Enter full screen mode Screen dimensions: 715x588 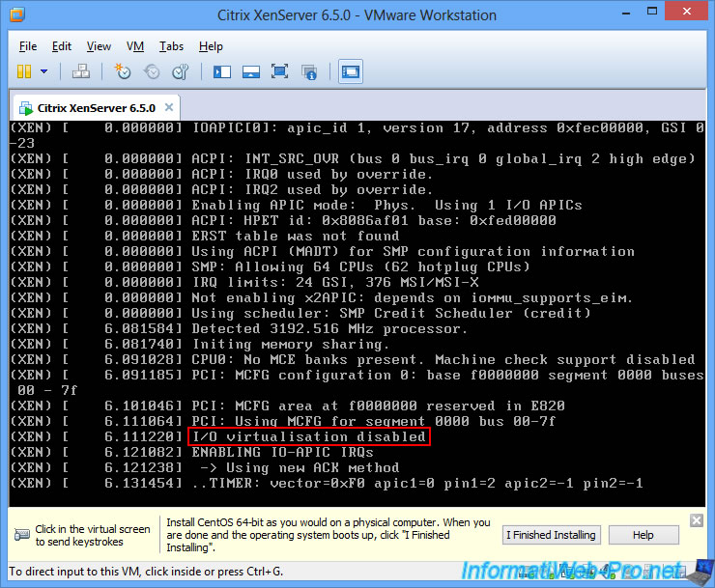[280, 71]
